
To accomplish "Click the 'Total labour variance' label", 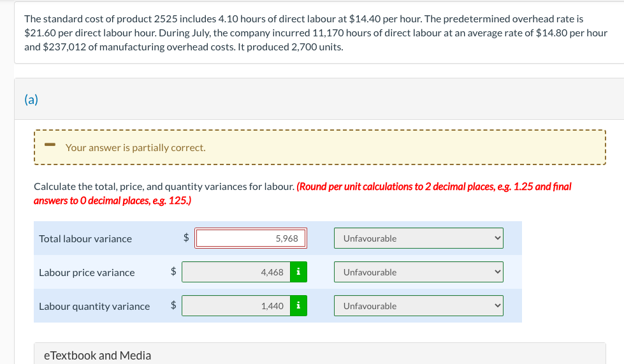I will [x=85, y=238].
